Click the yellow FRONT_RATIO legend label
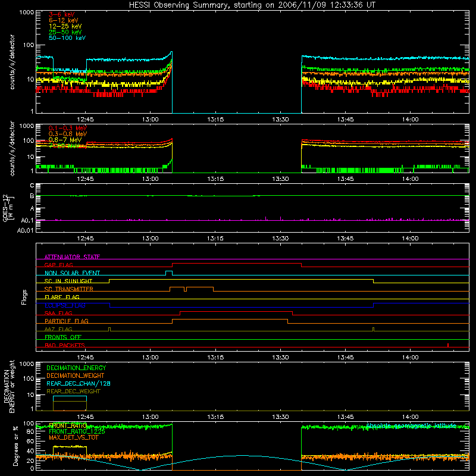This screenshot has width=476, height=476. [x=68, y=425]
